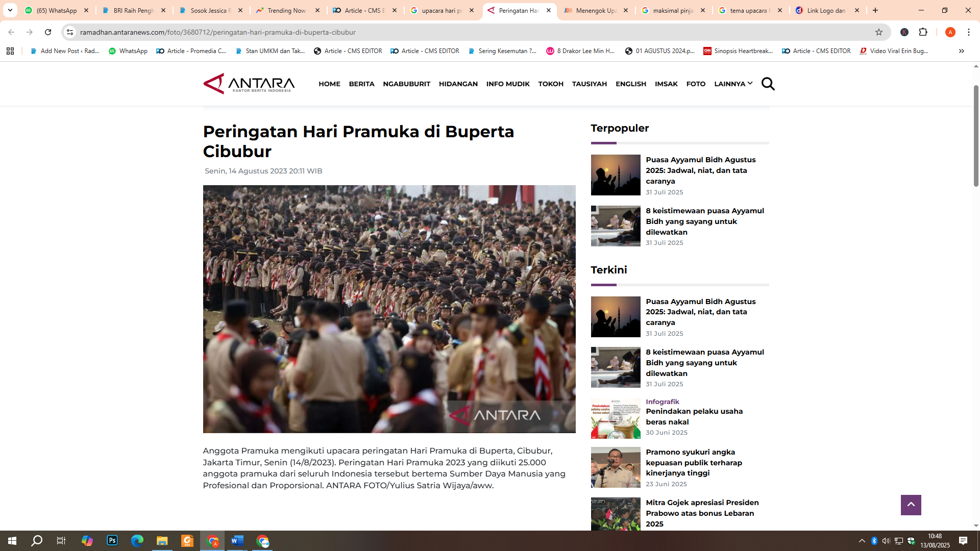This screenshot has height=551, width=980.
Task: Open Microsoft Word from taskbar
Action: (x=237, y=541)
